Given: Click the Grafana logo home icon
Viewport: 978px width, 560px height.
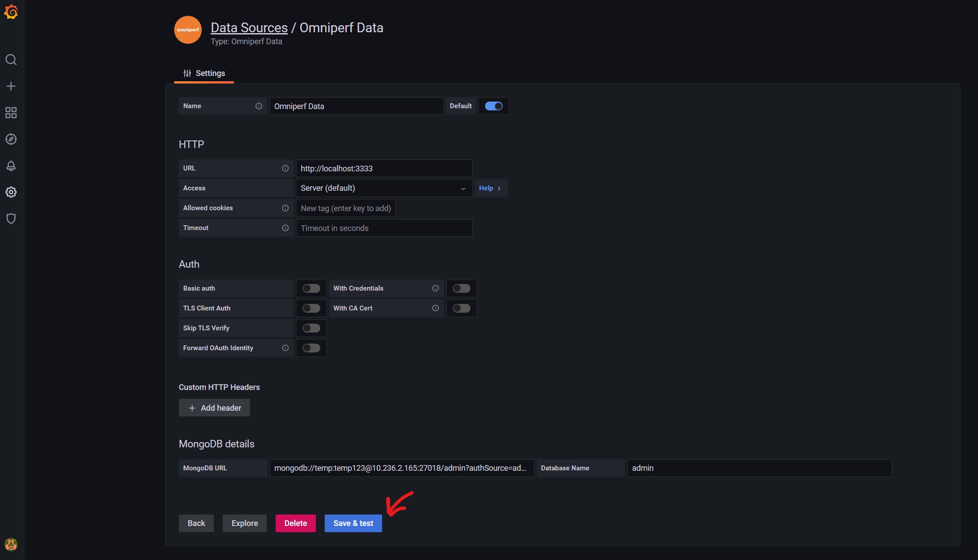Looking at the screenshot, I should pos(11,12).
